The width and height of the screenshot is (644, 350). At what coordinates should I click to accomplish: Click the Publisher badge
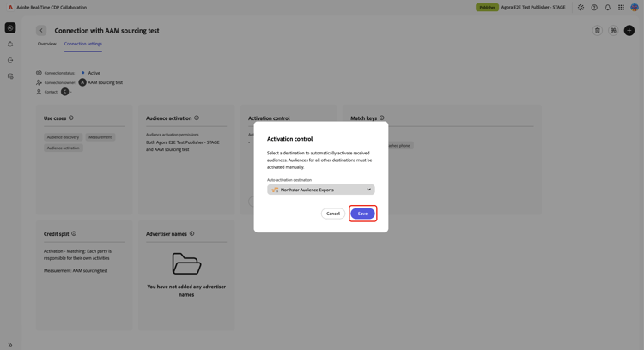point(487,8)
